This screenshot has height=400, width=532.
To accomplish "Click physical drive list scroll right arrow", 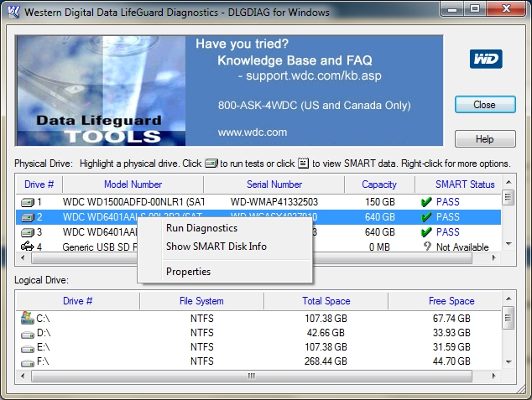I will [493, 257].
